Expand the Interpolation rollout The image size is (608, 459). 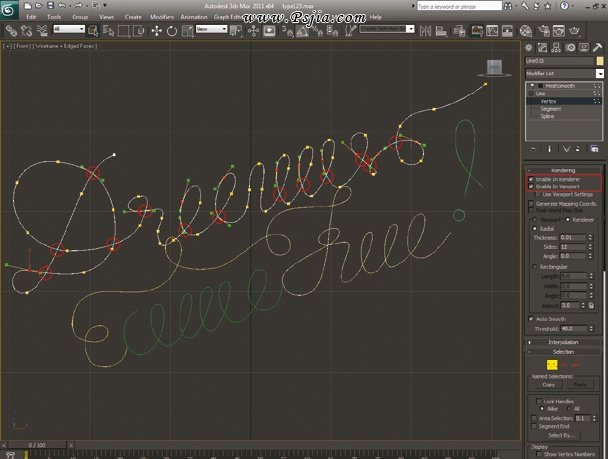click(563, 342)
